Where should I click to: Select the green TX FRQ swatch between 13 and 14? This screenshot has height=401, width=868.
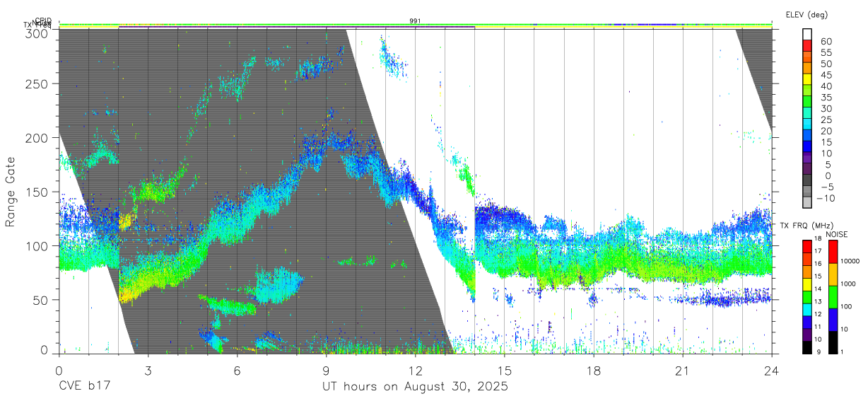[x=807, y=296]
